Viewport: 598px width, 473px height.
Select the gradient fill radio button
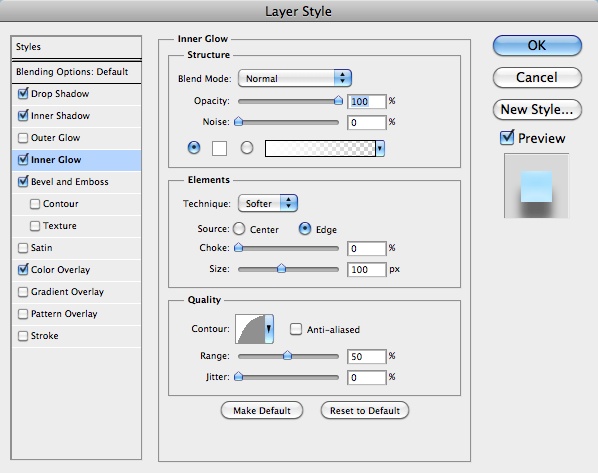[247, 148]
